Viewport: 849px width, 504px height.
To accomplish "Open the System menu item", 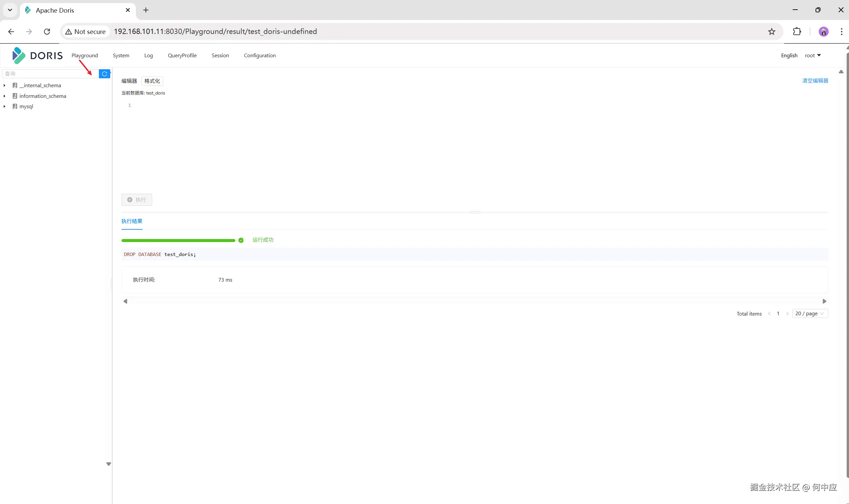I will coord(121,55).
